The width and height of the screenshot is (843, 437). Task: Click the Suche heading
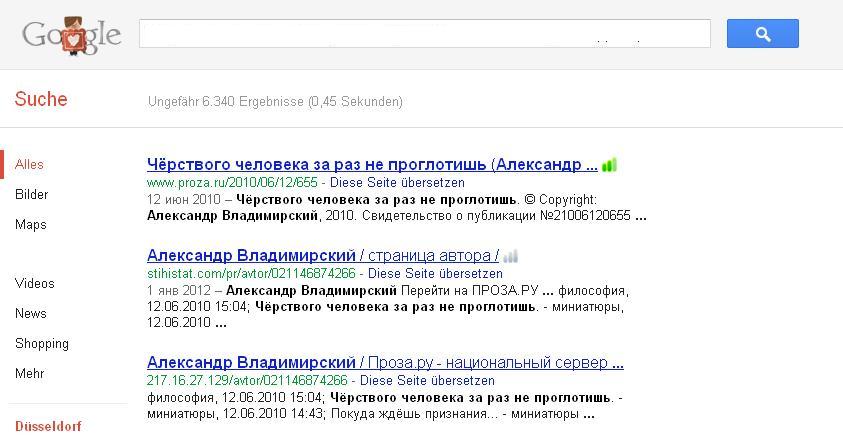point(41,99)
